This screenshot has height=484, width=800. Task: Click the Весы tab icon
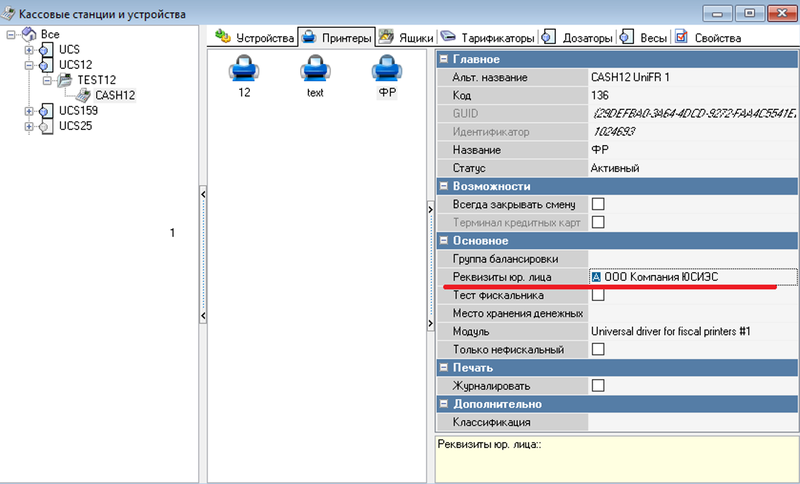point(627,36)
